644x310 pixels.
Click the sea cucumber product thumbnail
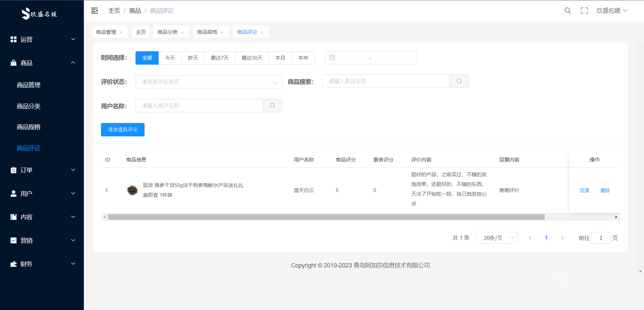[x=132, y=190]
